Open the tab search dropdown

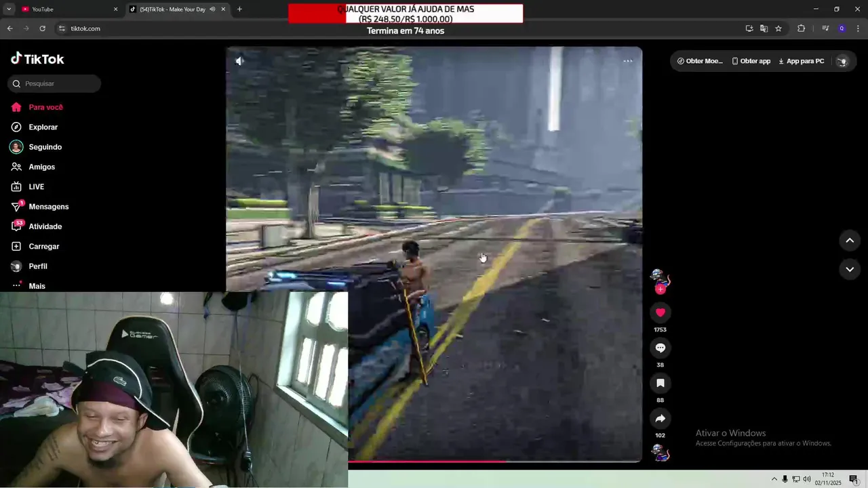click(x=8, y=9)
